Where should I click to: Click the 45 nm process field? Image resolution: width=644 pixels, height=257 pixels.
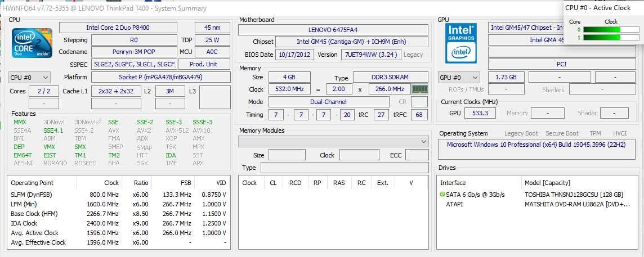tap(212, 28)
